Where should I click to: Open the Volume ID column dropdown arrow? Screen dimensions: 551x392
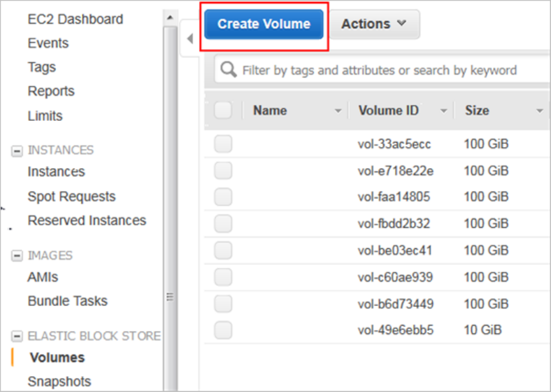tap(444, 111)
